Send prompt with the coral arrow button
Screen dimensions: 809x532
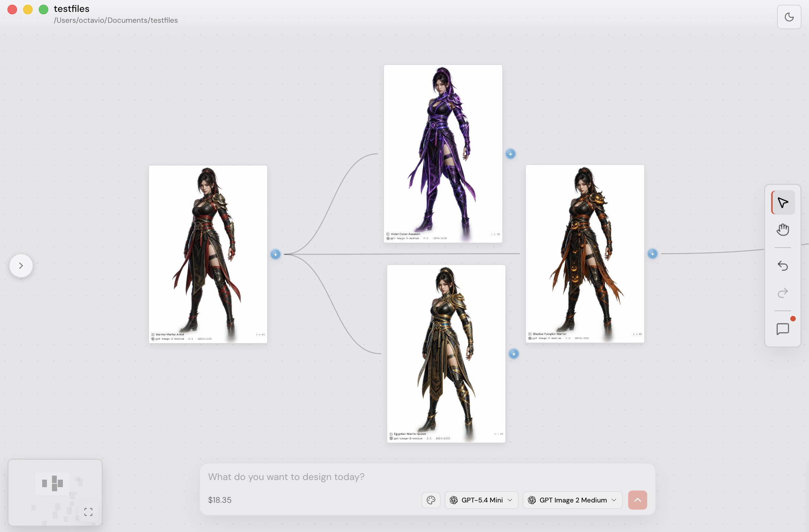click(x=638, y=500)
